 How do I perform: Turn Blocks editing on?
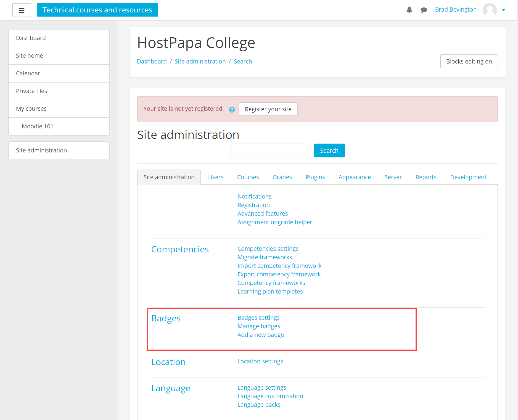(x=469, y=61)
